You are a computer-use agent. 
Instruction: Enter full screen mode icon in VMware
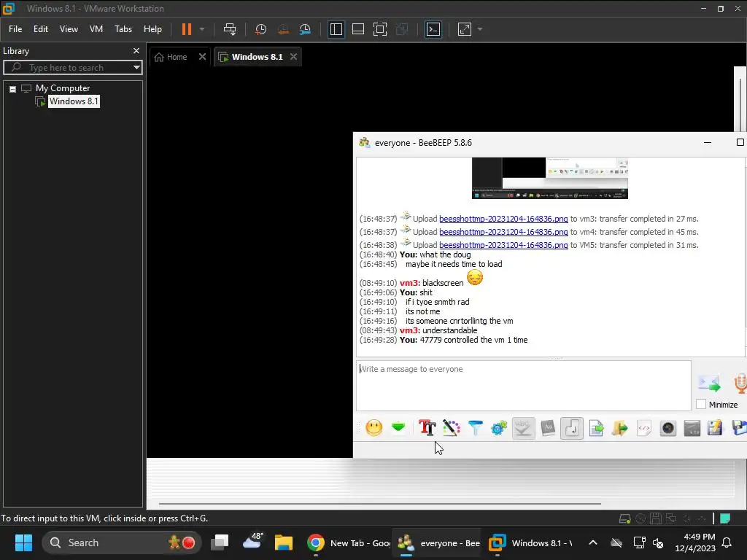[379, 29]
